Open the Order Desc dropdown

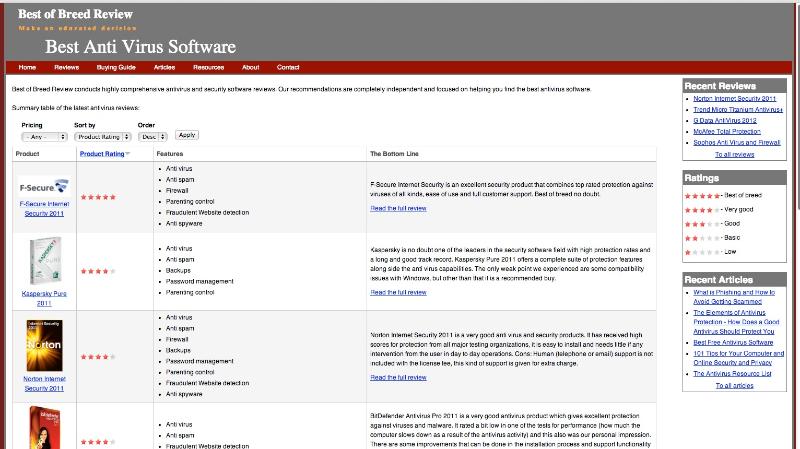click(153, 137)
